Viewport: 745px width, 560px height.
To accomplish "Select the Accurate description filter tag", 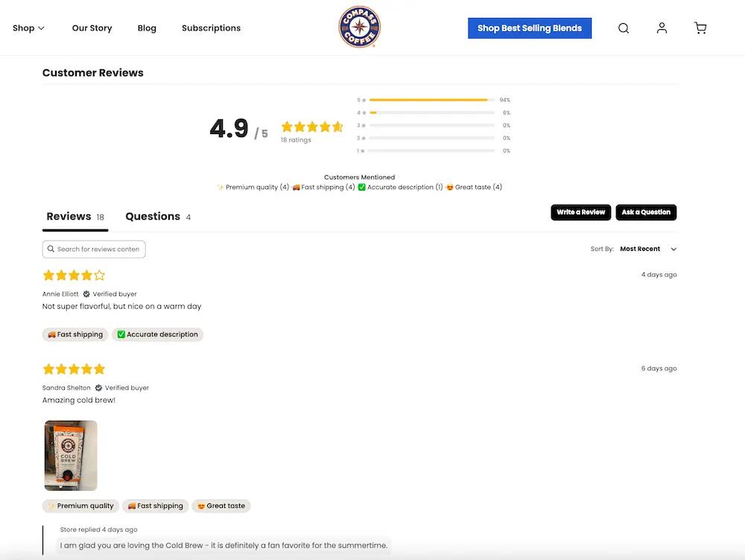I will [x=157, y=334].
